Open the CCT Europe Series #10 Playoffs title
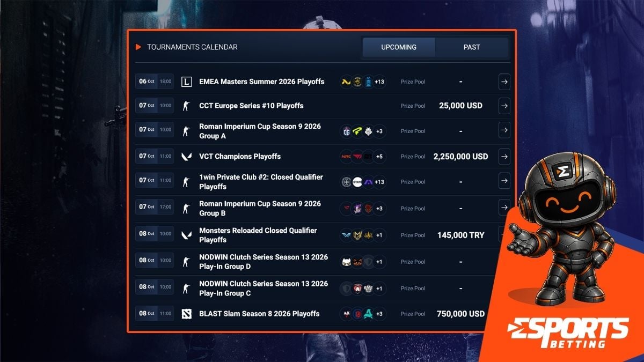Image resolution: width=644 pixels, height=362 pixels. coord(251,106)
